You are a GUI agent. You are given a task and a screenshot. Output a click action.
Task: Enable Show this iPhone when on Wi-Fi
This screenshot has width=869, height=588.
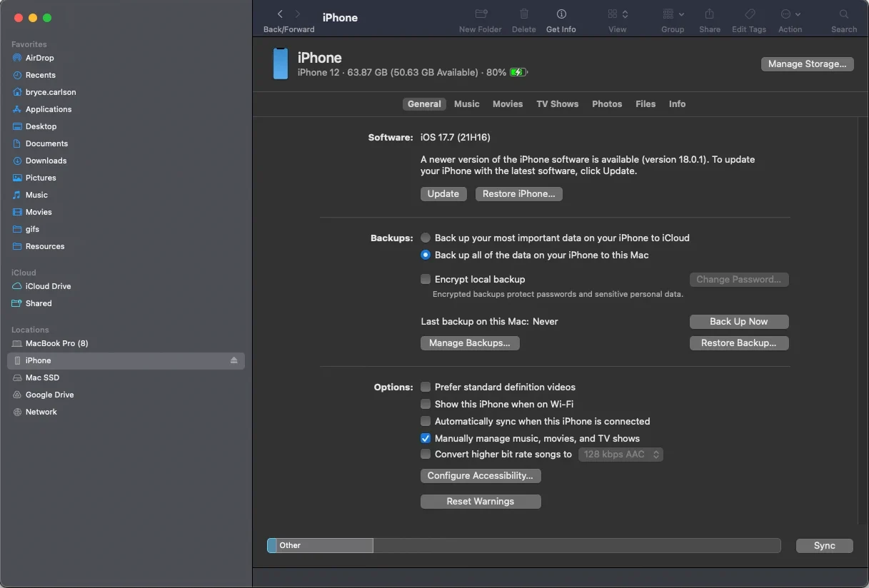(426, 404)
